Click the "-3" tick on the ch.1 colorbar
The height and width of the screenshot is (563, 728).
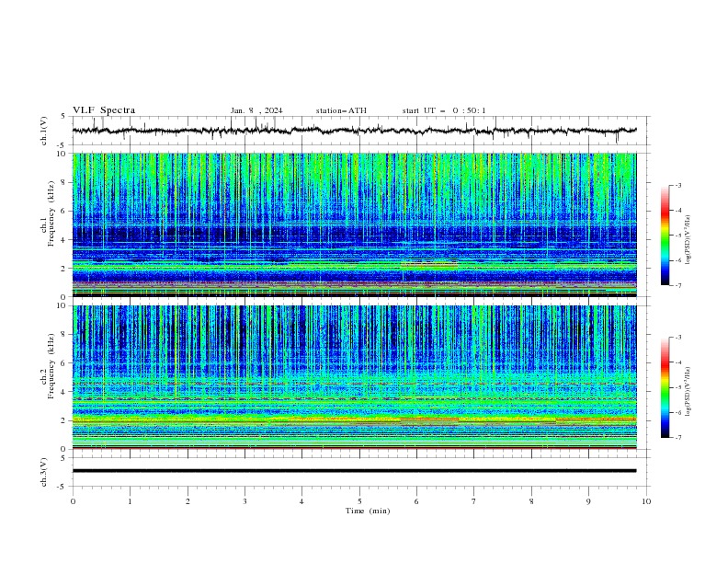point(678,185)
